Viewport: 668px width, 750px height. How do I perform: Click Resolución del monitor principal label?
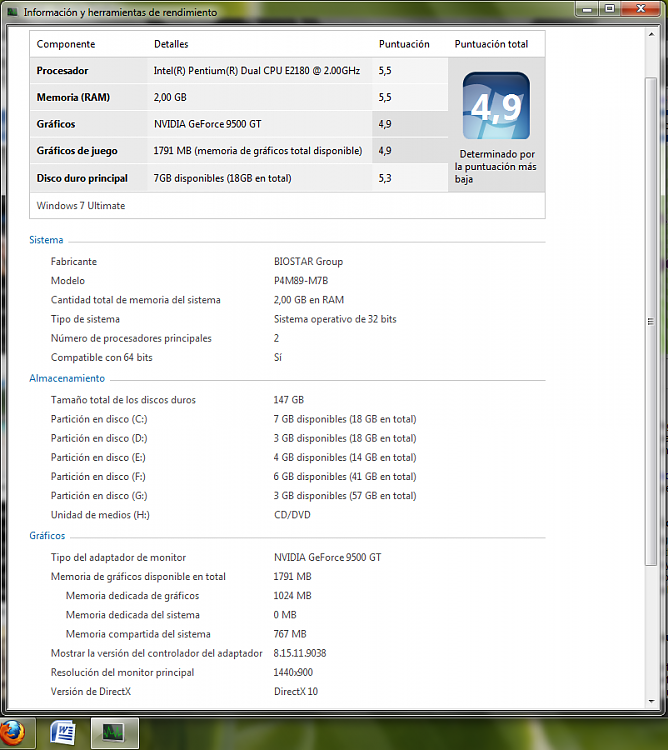click(122, 672)
